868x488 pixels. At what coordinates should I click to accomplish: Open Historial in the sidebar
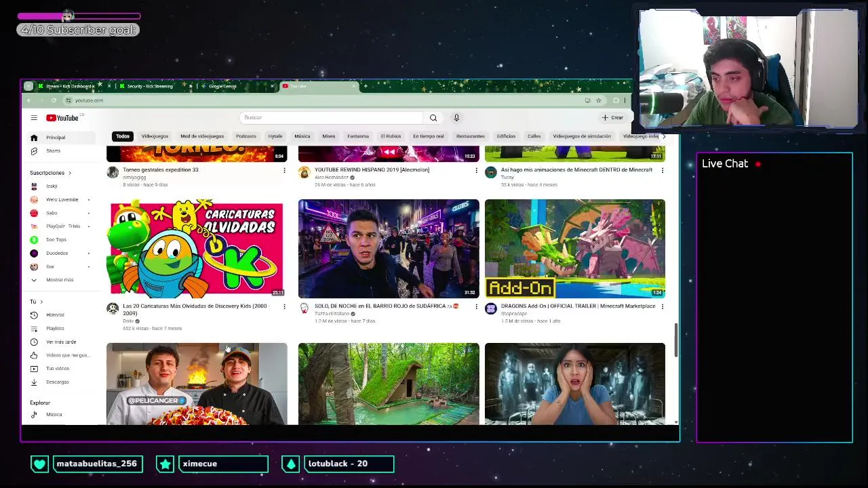[60, 315]
